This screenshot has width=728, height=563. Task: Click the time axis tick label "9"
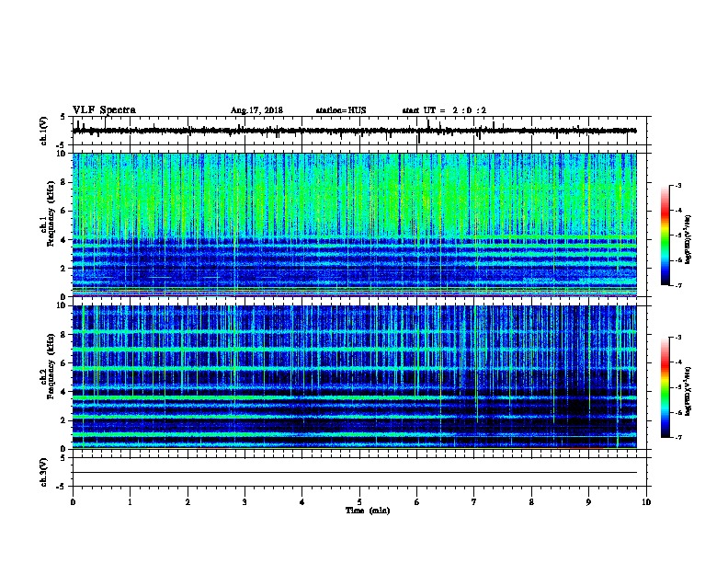click(588, 502)
